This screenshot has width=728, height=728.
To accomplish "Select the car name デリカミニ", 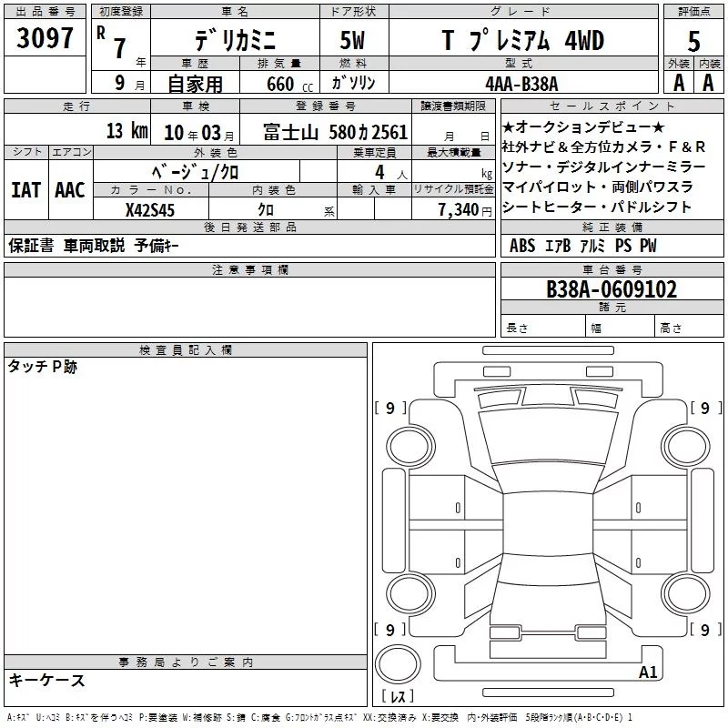I will [235, 40].
